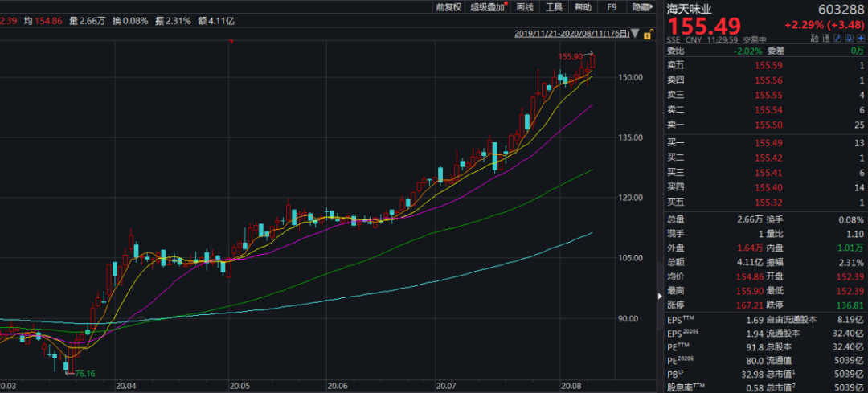
Task: Click the 最高 value 155.90
Action: (x=750, y=291)
